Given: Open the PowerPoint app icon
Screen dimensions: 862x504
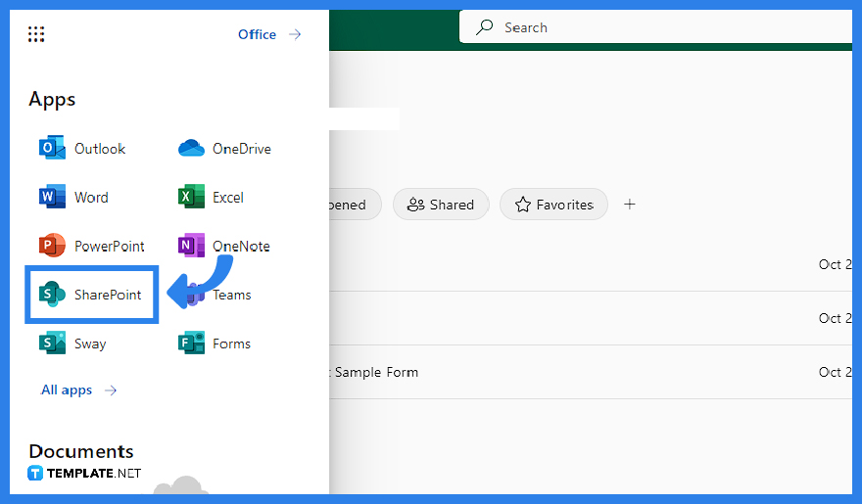Looking at the screenshot, I should click(x=52, y=246).
